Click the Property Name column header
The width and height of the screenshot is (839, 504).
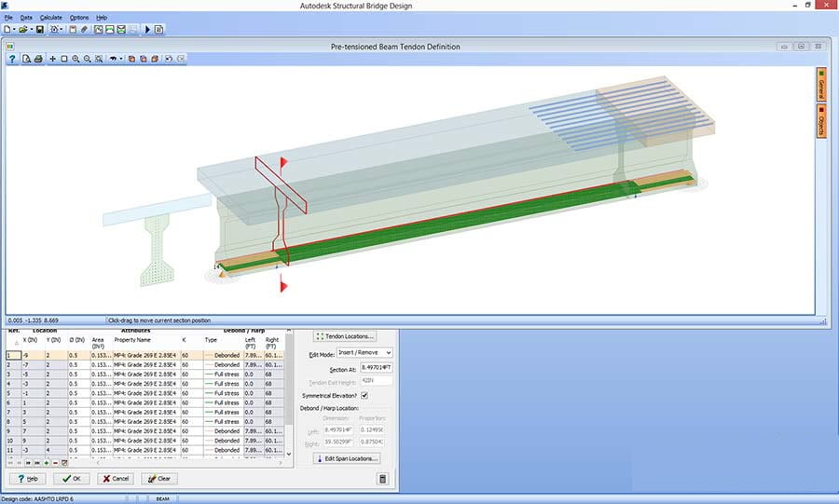132,340
